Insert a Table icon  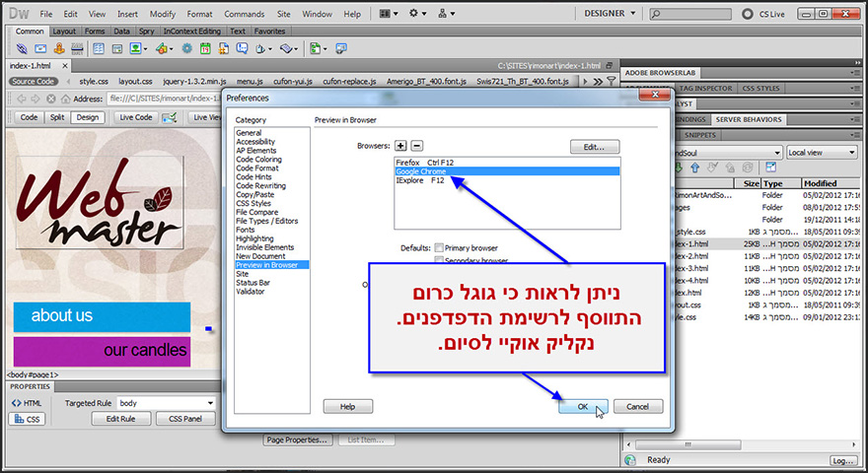point(99,48)
